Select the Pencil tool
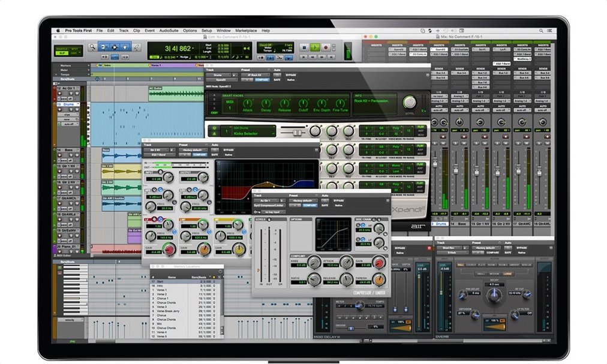 [x=137, y=47]
